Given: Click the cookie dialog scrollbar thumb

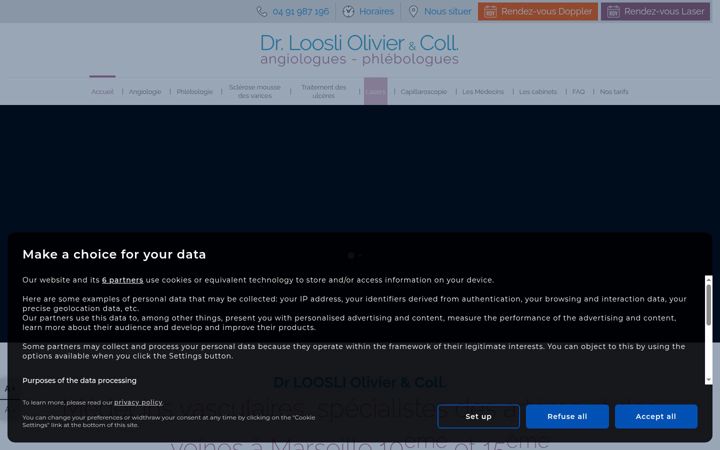Looking at the screenshot, I should click(x=709, y=304).
